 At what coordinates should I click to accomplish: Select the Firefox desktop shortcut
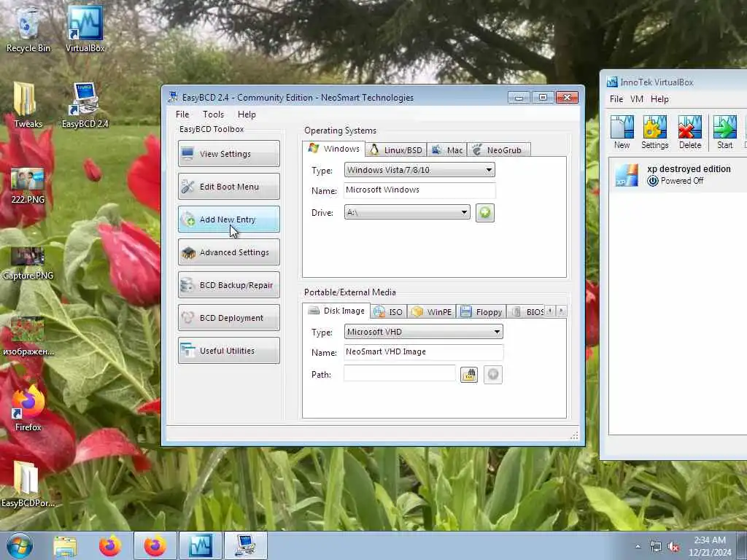28,408
